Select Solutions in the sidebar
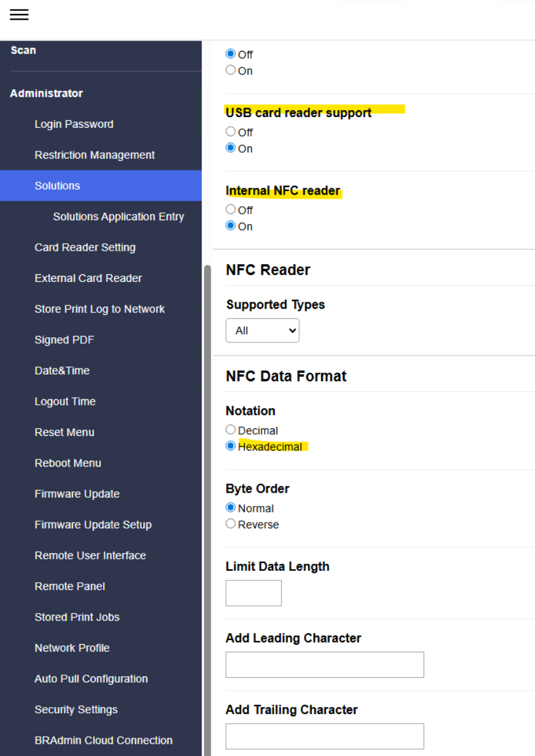535x756 pixels. click(101, 186)
